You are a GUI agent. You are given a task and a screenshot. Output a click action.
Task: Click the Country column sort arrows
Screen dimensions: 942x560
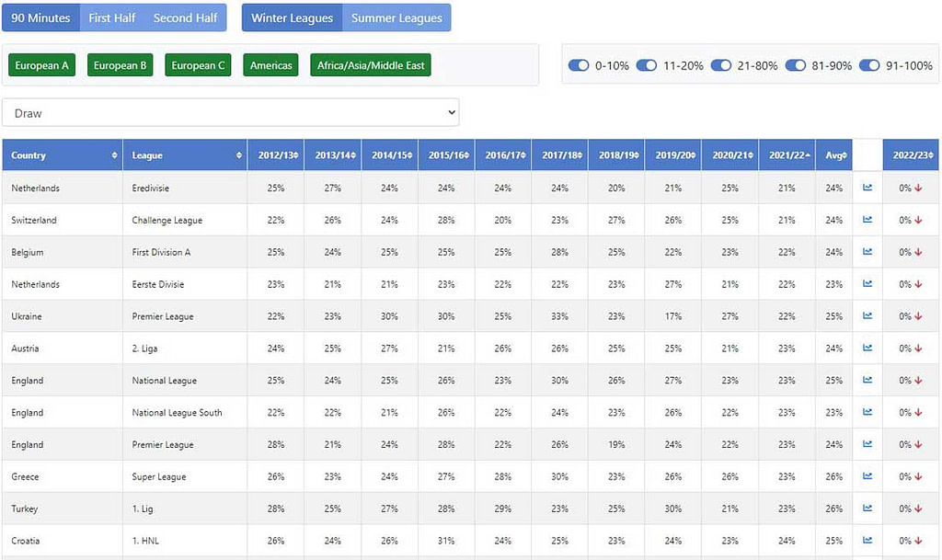click(x=116, y=154)
